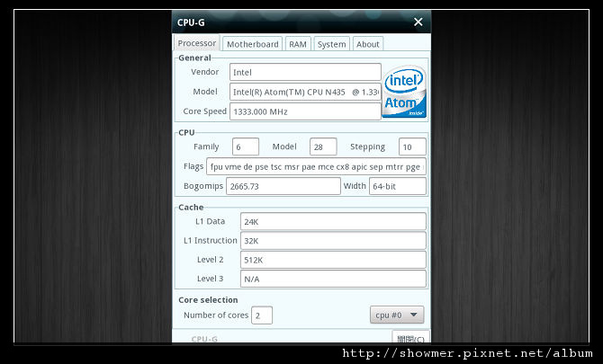Open the cpu #0 core dropdown
This screenshot has height=364, width=603.
click(x=397, y=315)
